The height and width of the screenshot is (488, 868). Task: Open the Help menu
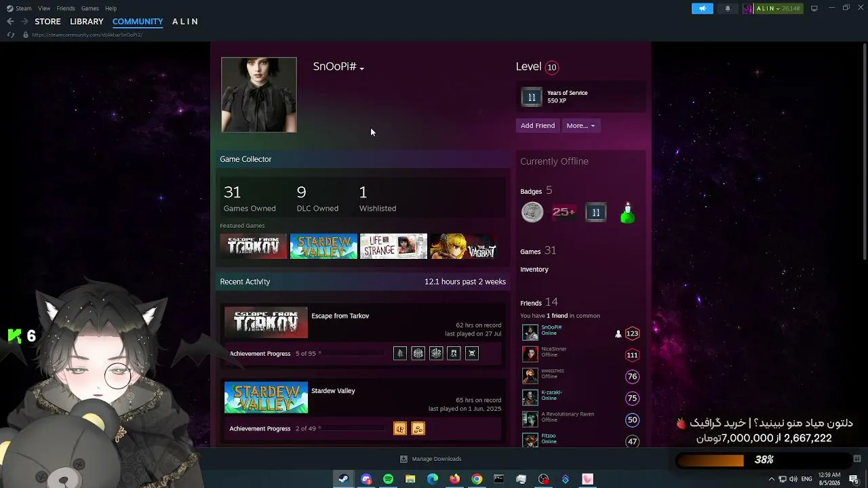(111, 8)
